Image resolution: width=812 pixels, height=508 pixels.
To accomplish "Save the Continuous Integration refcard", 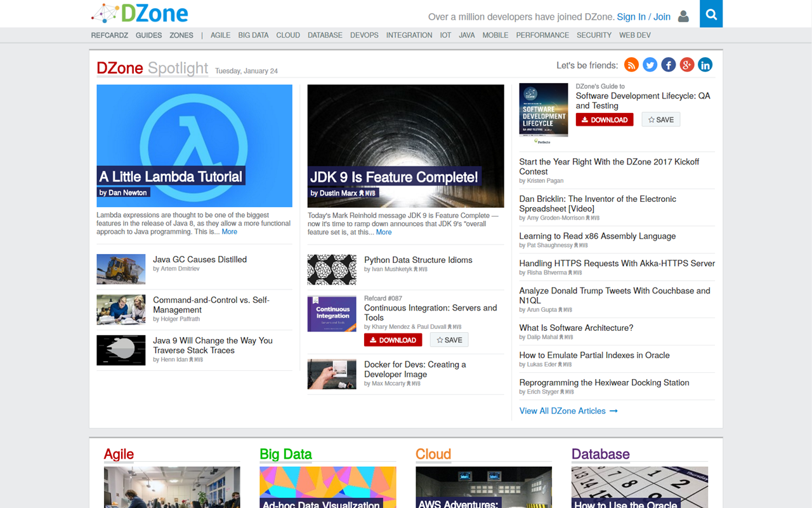I will coord(449,340).
